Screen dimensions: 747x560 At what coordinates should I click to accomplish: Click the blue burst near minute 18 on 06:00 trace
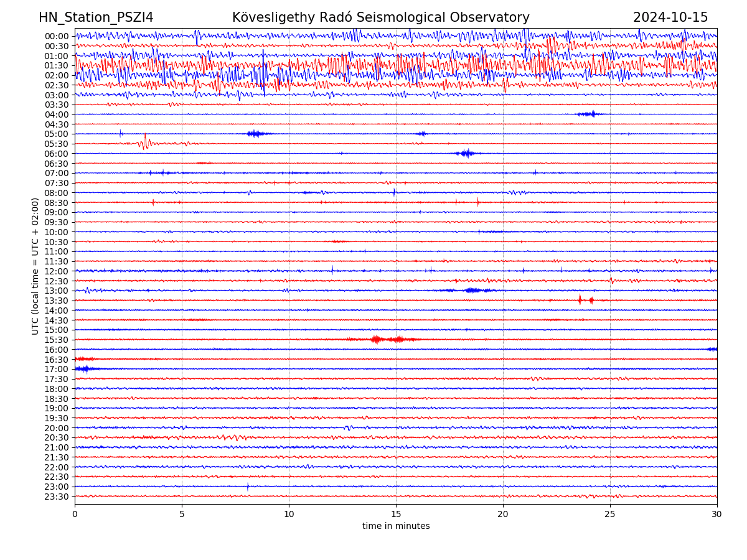click(x=466, y=153)
